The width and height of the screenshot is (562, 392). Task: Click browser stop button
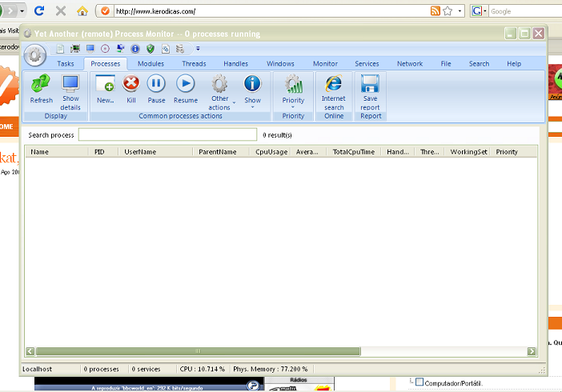click(x=61, y=11)
